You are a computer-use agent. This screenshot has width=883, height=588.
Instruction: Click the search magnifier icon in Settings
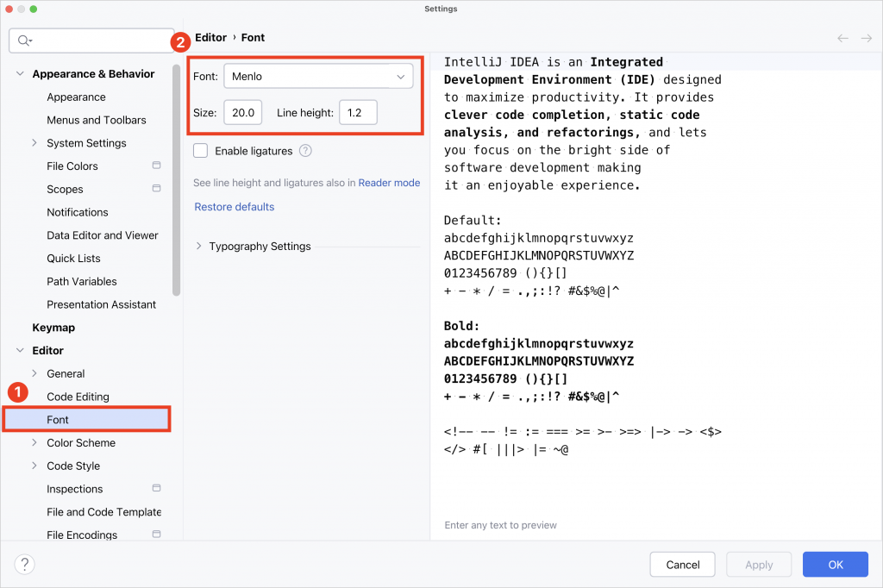(x=25, y=41)
